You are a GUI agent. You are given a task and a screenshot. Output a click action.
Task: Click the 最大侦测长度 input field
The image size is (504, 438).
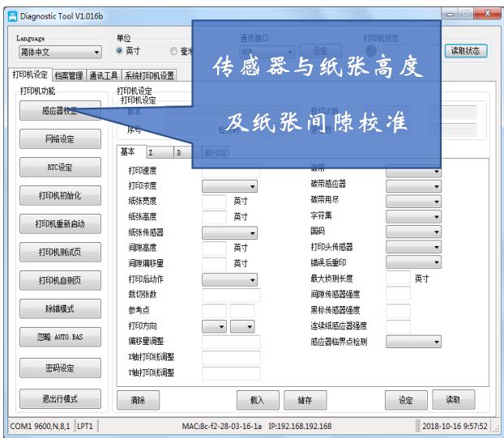pos(398,278)
